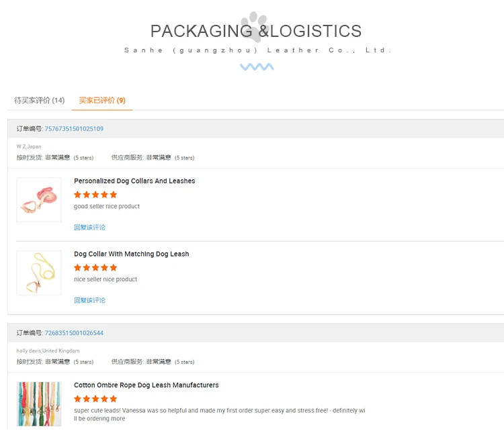Click 回复该评论 under the 'good seller' review

click(x=89, y=228)
